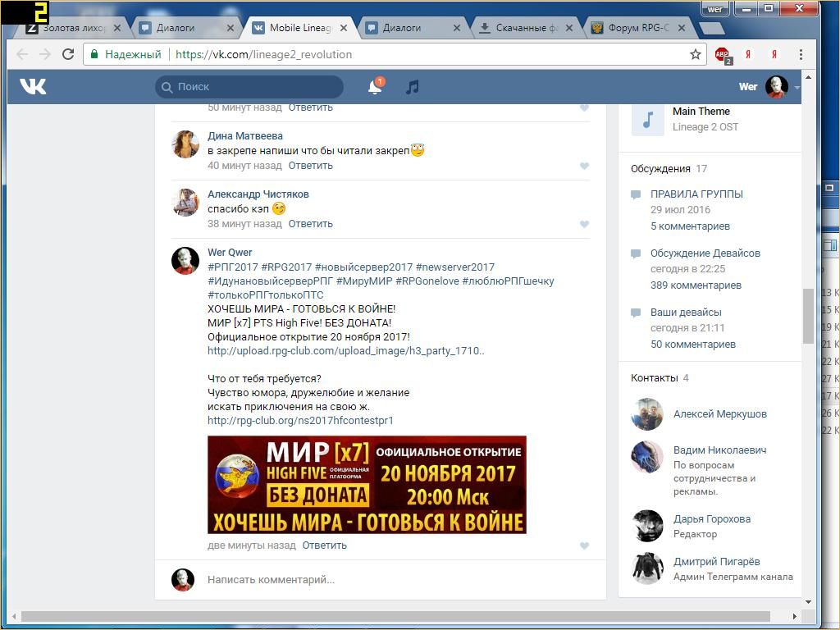Image resolution: width=840 pixels, height=630 pixels.
Task: Reply to Дина Матвеева's comment
Action: click(x=311, y=166)
